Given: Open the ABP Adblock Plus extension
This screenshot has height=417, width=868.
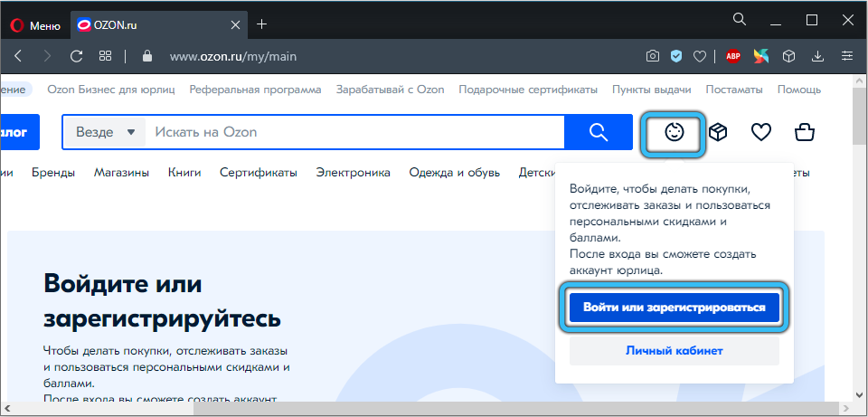Looking at the screenshot, I should [x=733, y=56].
